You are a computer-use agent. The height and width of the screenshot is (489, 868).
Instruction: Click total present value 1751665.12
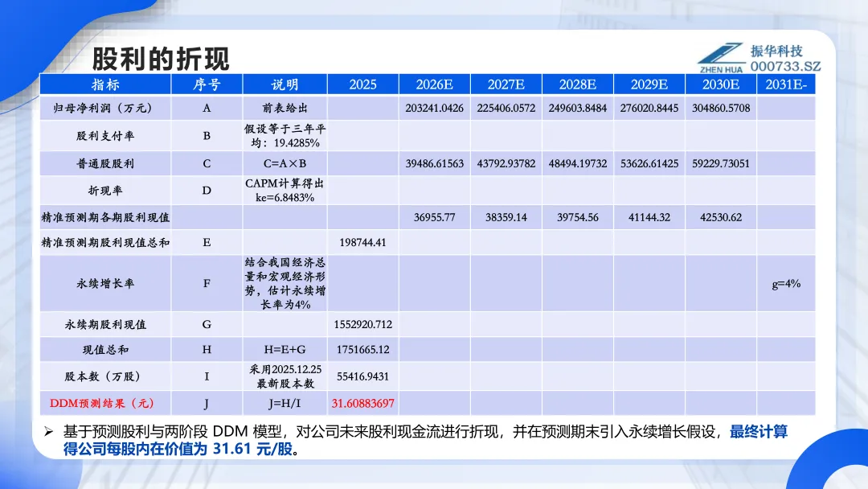click(362, 349)
